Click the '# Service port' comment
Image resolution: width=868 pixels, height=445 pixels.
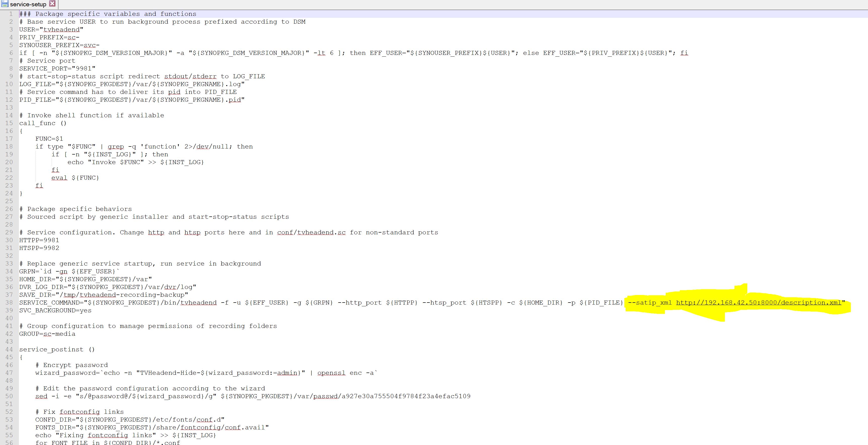coord(47,61)
